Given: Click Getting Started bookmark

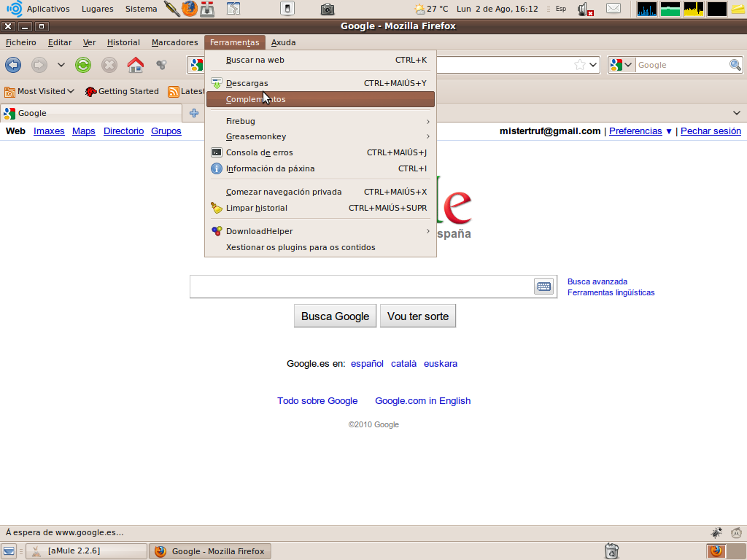Looking at the screenshot, I should coord(122,91).
